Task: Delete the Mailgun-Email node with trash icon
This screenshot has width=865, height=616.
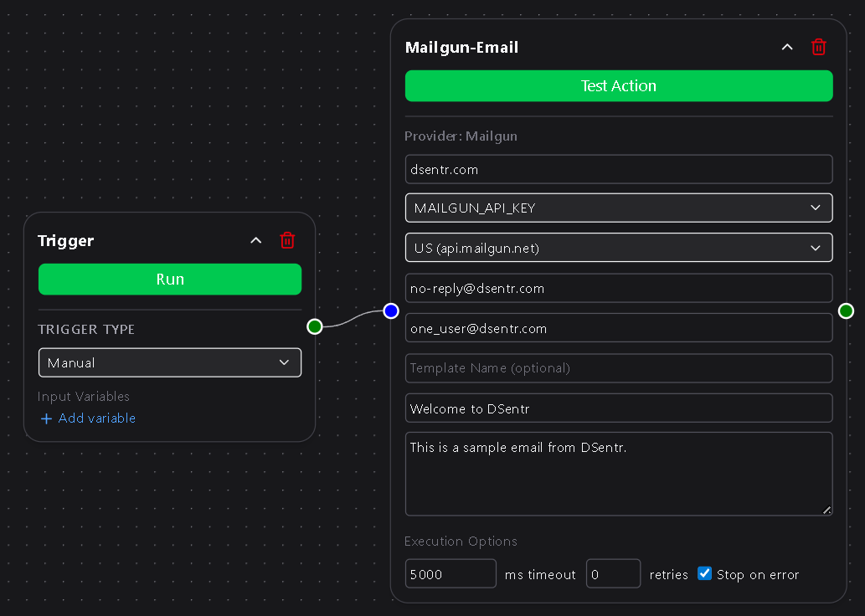Action: coord(819,48)
